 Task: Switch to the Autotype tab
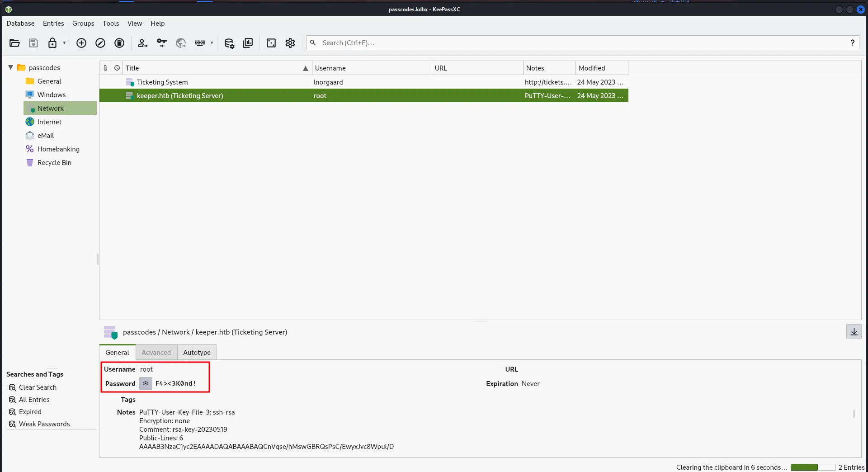click(197, 352)
